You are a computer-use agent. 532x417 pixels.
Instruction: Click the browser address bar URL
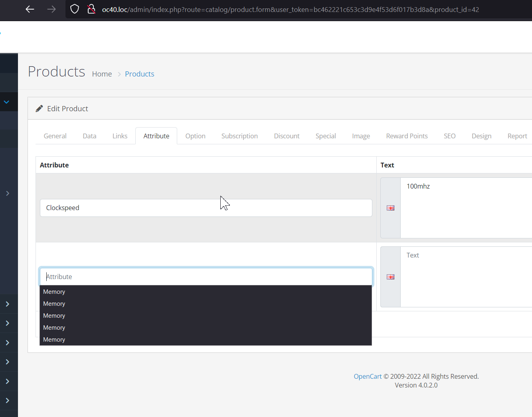click(239, 10)
